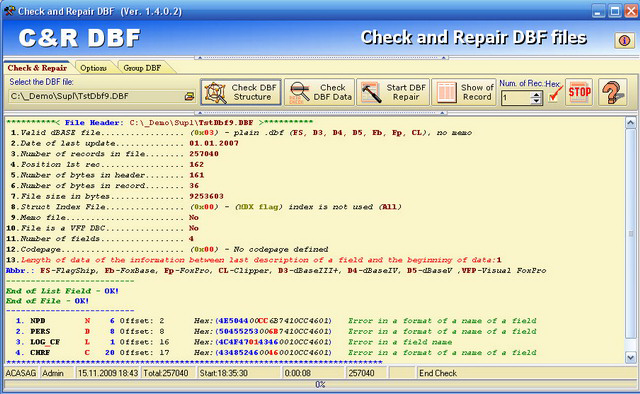Click the '15.11.2009 18:43' status bar entry

point(108,373)
